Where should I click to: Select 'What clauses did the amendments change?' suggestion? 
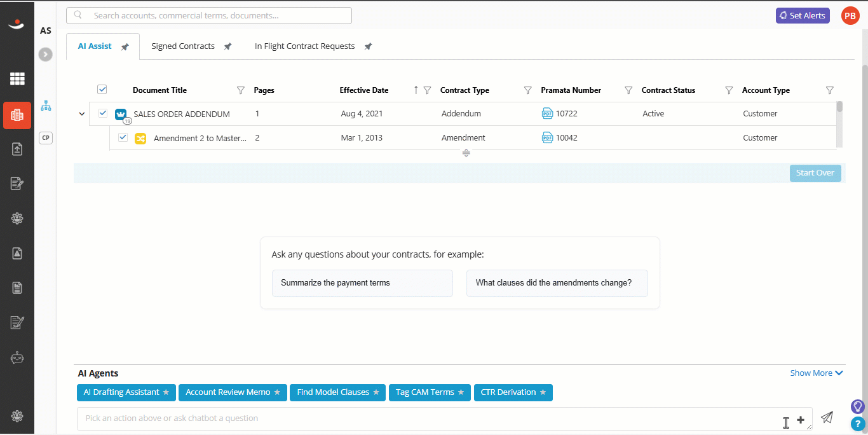point(557,283)
